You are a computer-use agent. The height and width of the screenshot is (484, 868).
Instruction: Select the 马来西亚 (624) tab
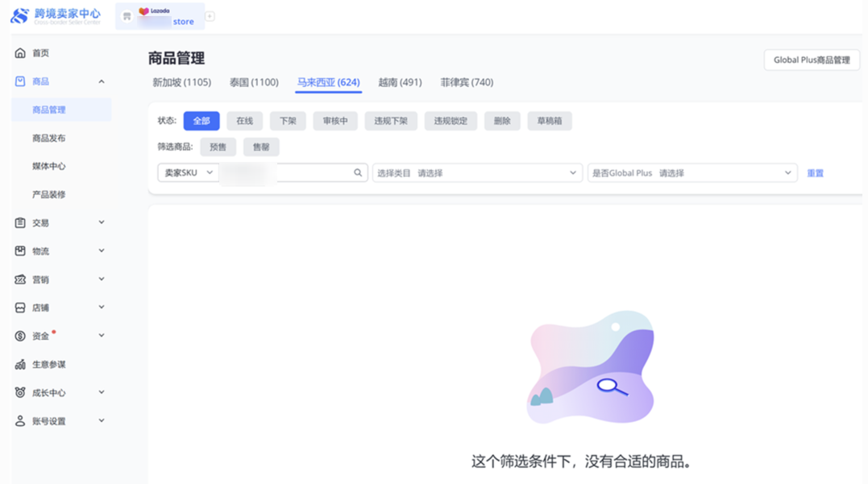pyautogui.click(x=328, y=82)
